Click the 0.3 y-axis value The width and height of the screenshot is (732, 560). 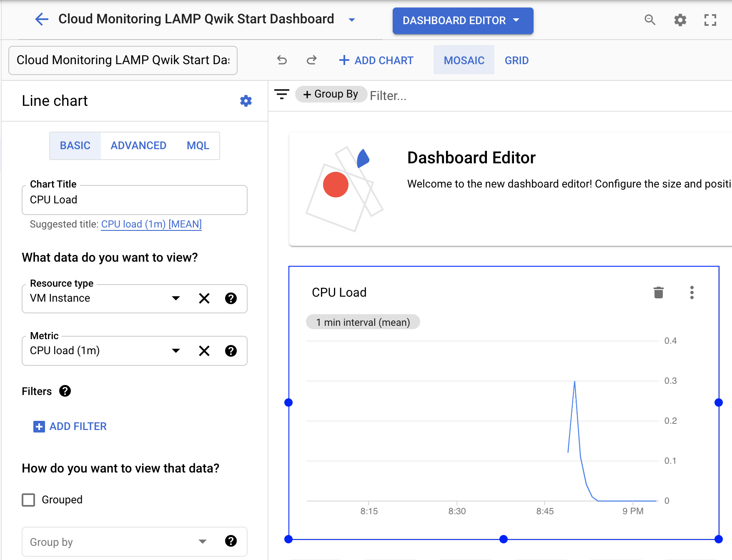pos(670,381)
